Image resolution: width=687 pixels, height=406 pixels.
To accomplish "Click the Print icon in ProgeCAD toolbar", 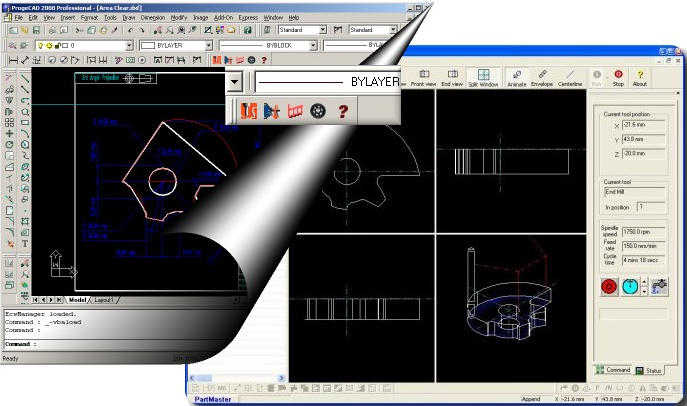I will coord(52,30).
